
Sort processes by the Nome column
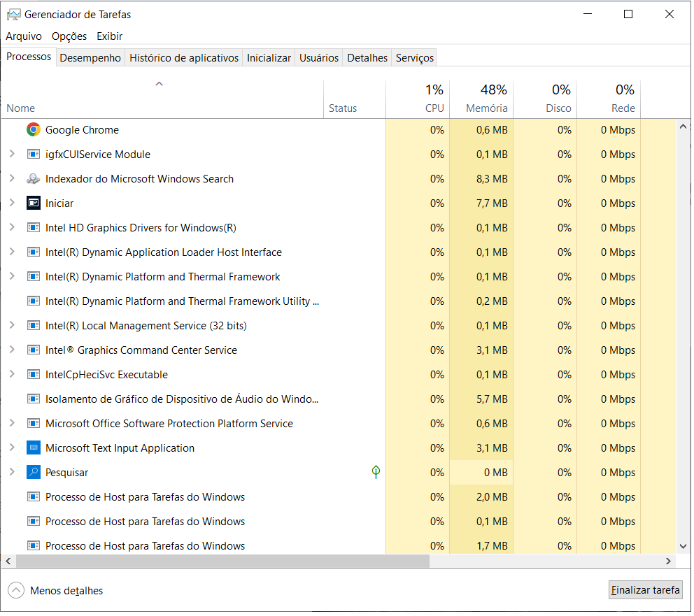point(162,100)
